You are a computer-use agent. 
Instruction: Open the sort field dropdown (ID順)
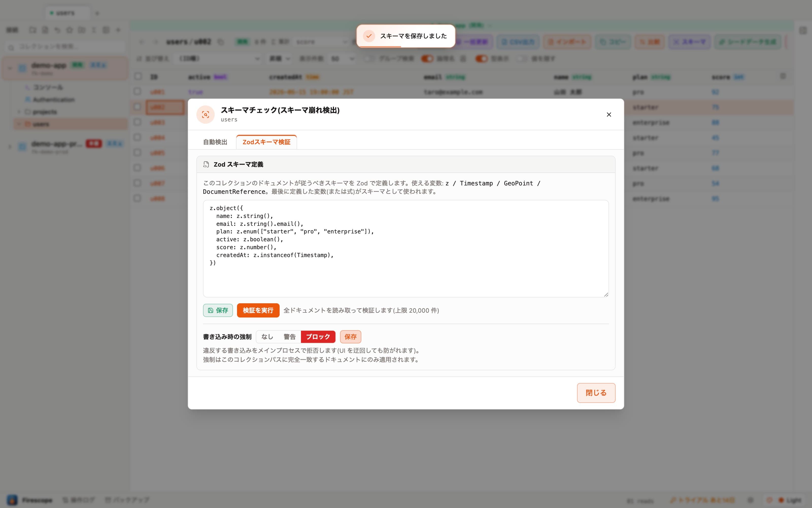pyautogui.click(x=217, y=59)
